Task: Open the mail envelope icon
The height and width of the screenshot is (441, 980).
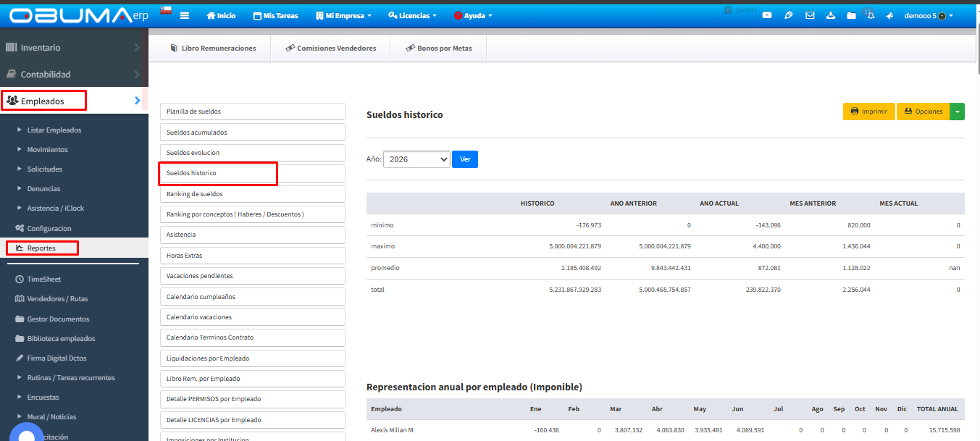Action: [810, 15]
